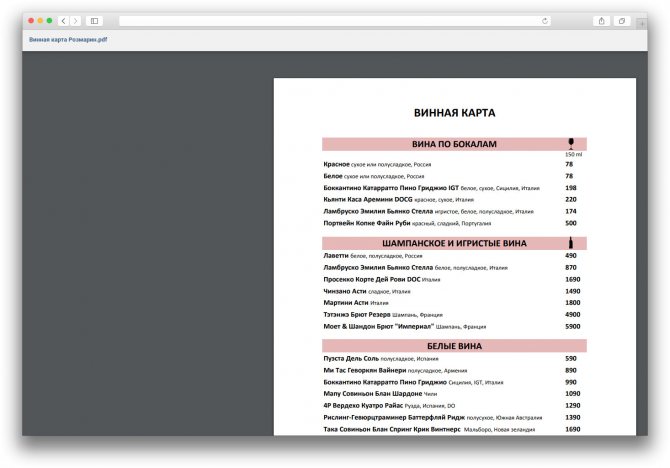The image size is (670, 468).
Task: Click the ШАМПАНСКОЕ И ИГРИСТЫЕ ВИНА header
Action: pyautogui.click(x=454, y=243)
